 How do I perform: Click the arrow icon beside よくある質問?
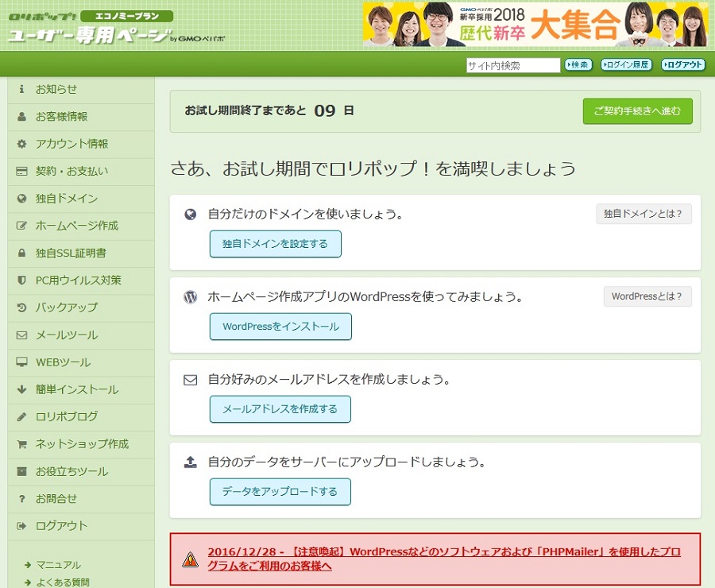[28, 582]
